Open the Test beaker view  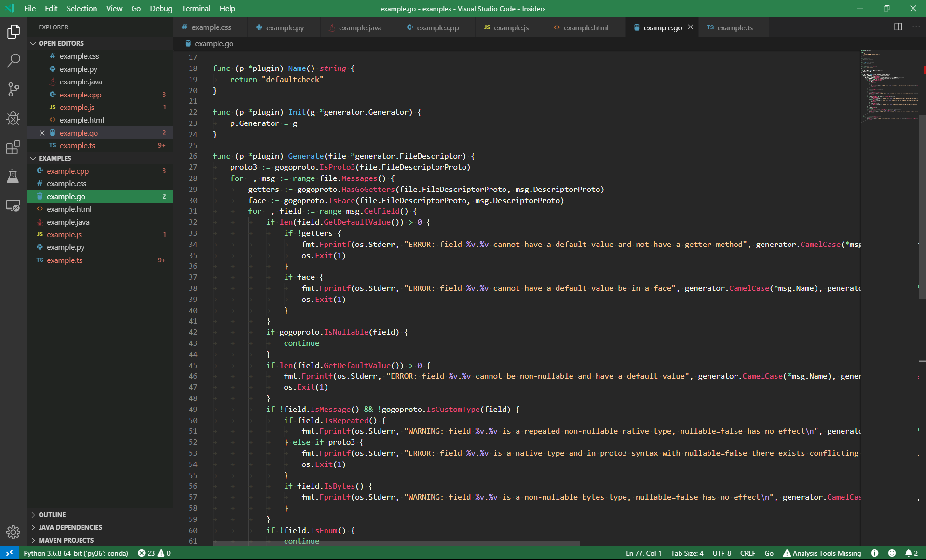14,177
